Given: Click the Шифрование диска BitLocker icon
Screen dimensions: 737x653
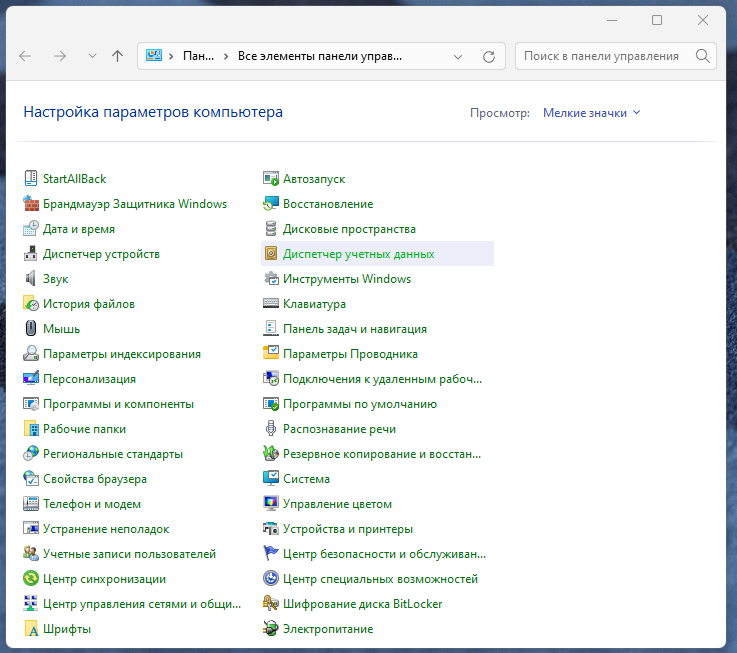Looking at the screenshot, I should click(x=271, y=603).
